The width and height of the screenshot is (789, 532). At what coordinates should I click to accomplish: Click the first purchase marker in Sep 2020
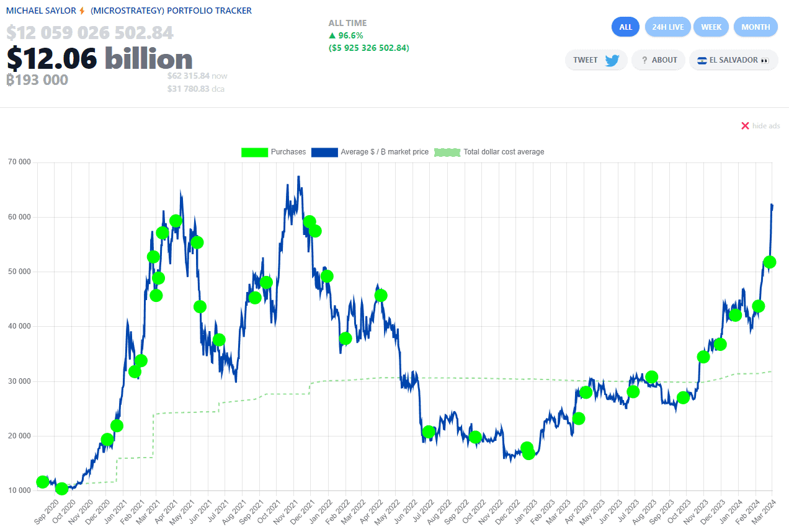click(43, 482)
